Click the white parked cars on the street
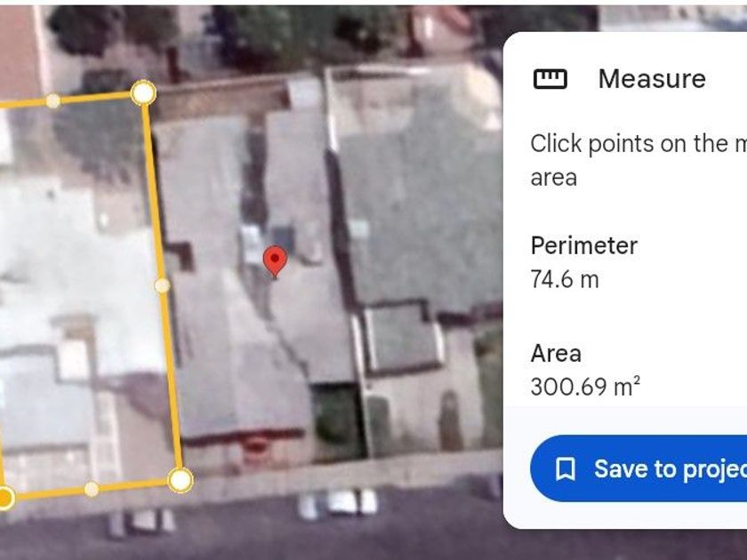 pos(339,504)
